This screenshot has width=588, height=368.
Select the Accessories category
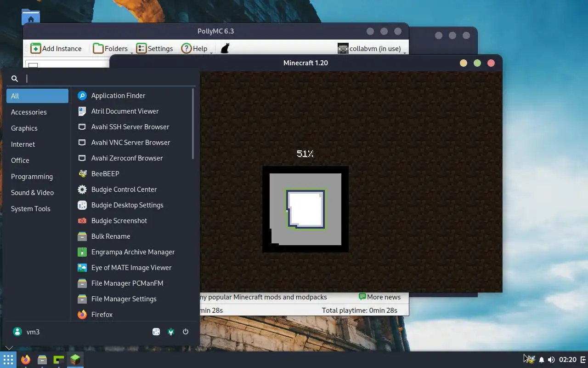click(x=37, y=112)
